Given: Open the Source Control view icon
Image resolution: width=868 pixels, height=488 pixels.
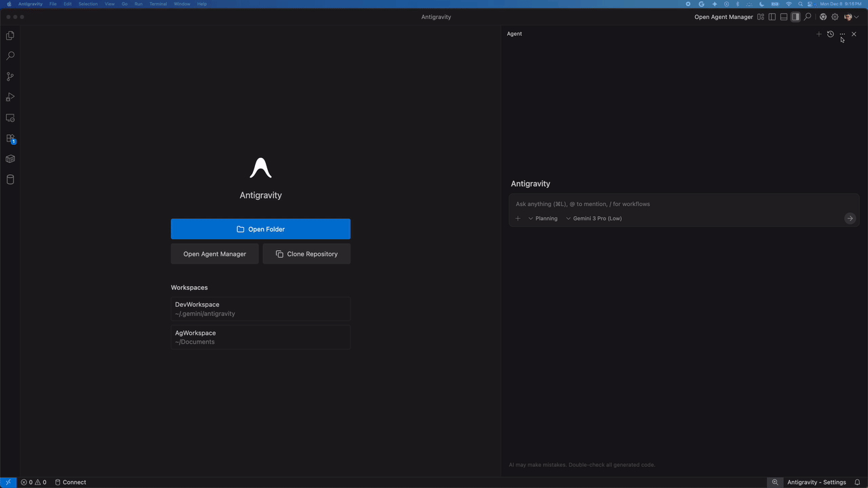Looking at the screenshot, I should pyautogui.click(x=10, y=77).
